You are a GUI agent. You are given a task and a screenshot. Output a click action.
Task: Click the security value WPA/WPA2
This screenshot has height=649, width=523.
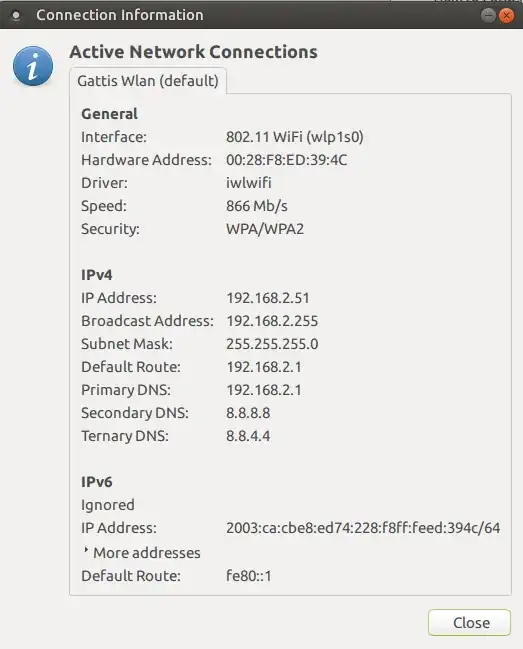point(265,229)
